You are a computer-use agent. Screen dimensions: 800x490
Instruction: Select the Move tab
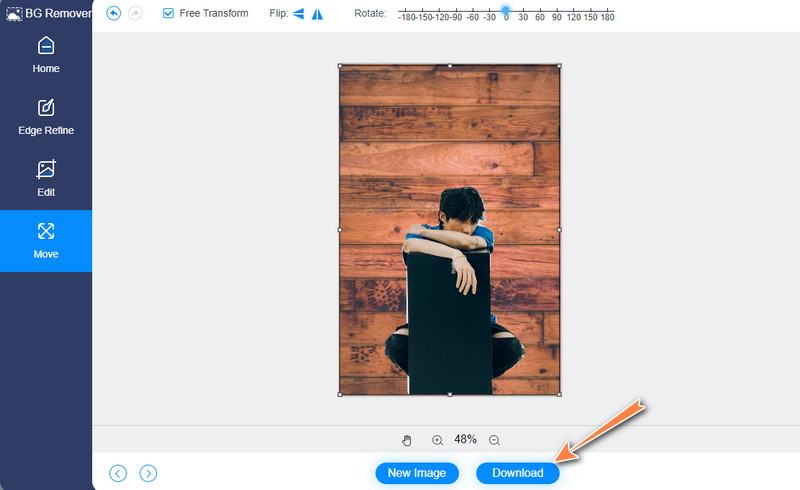(x=46, y=240)
